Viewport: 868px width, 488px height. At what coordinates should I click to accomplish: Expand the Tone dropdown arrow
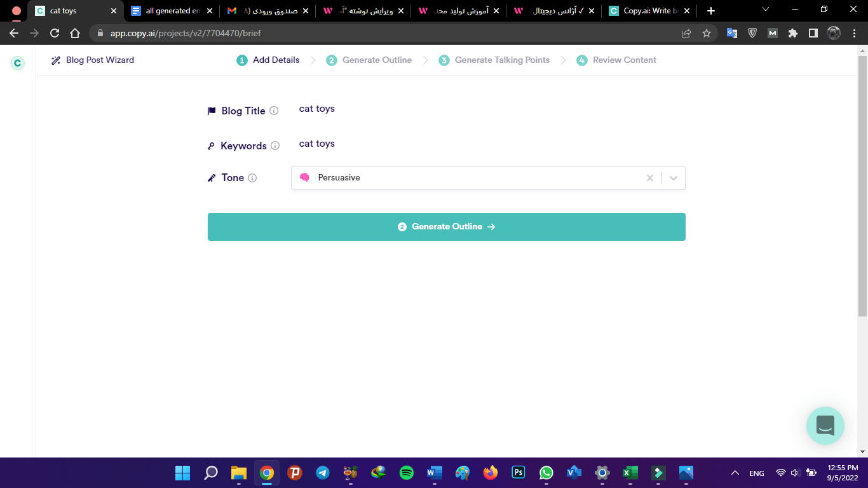[674, 178]
